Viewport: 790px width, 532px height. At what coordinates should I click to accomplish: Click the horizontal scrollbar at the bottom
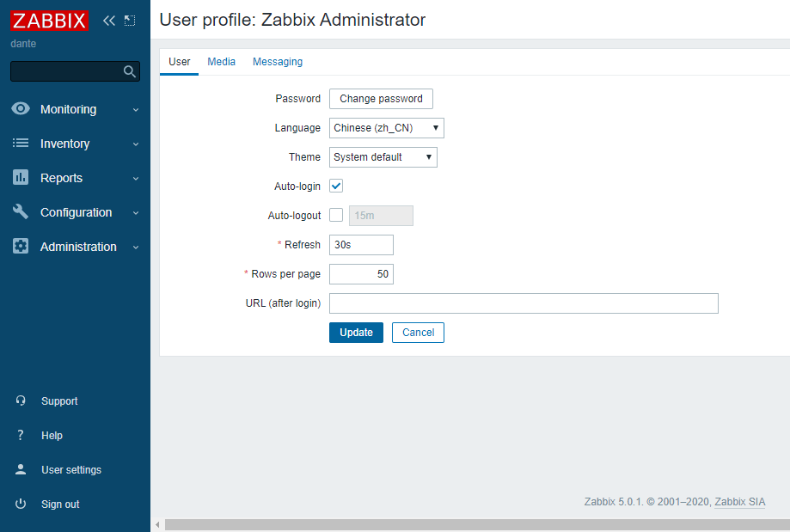(x=473, y=524)
